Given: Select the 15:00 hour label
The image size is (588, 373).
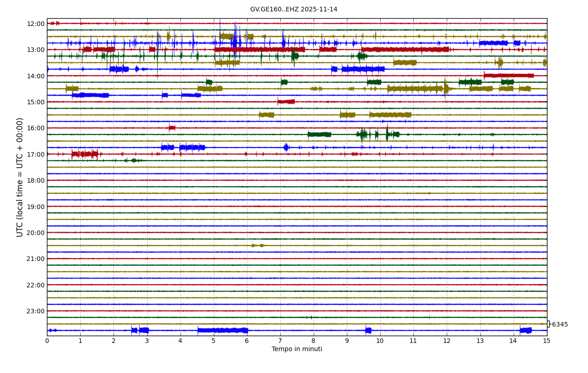Looking at the screenshot, I should (x=36, y=102).
